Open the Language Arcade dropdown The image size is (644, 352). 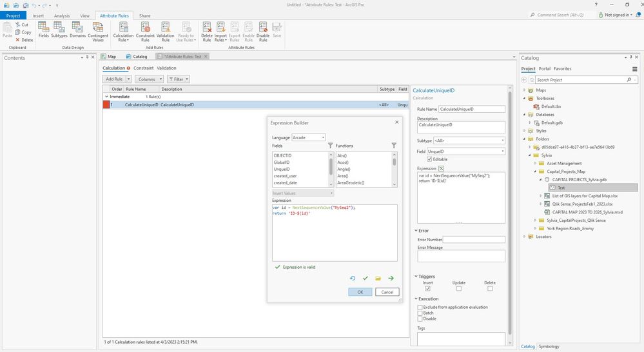[308, 137]
